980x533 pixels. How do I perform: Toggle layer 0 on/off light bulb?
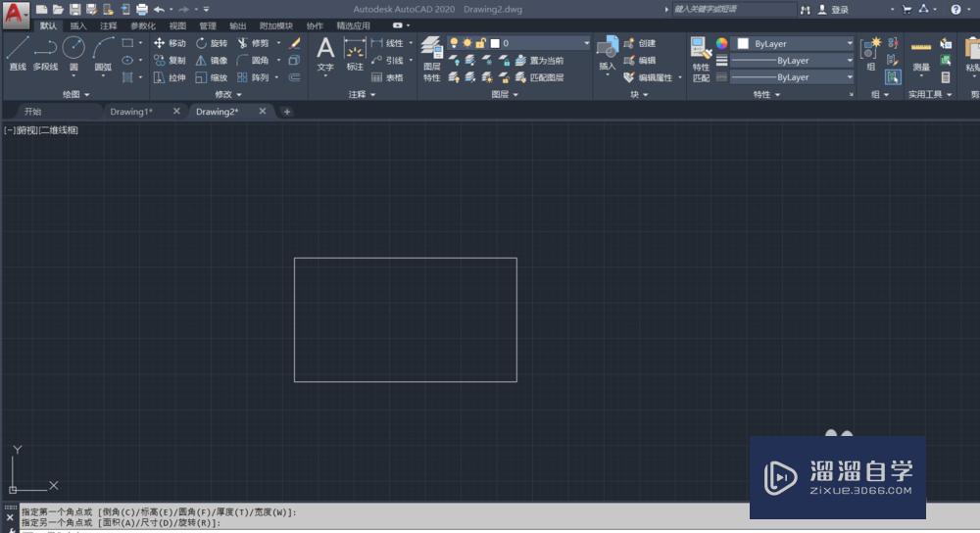click(x=454, y=43)
